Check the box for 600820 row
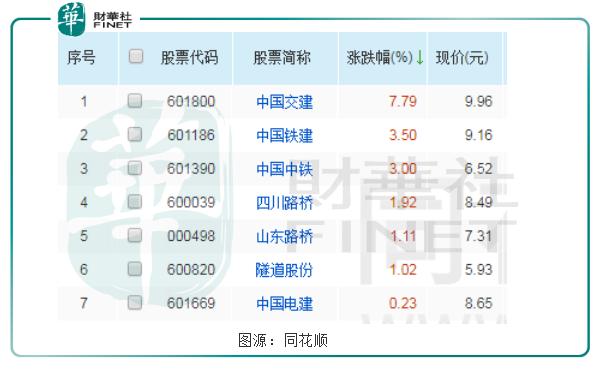Image resolution: width=604 pixels, height=369 pixels. 135,269
